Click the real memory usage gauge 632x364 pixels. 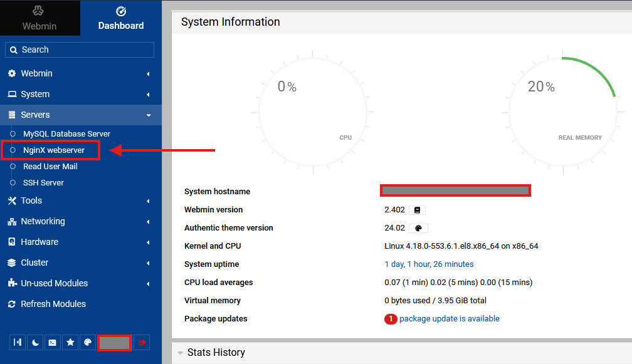point(563,112)
